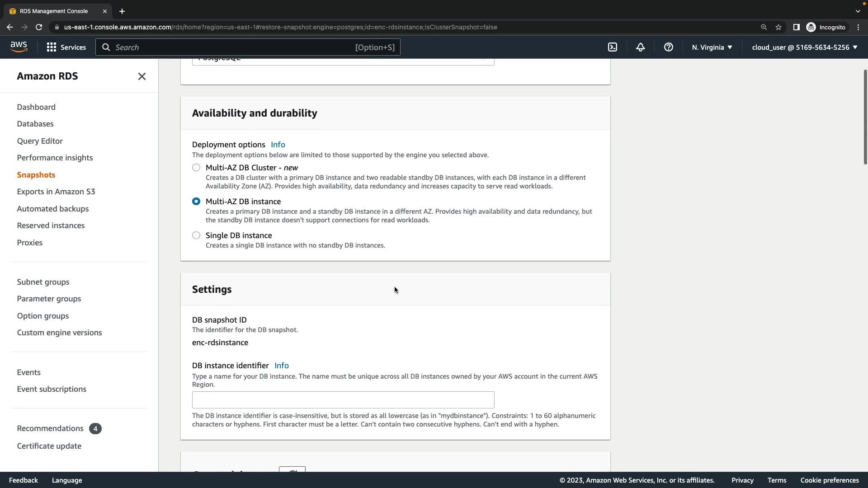Click Info link beside DB instance identifier

coord(282,366)
